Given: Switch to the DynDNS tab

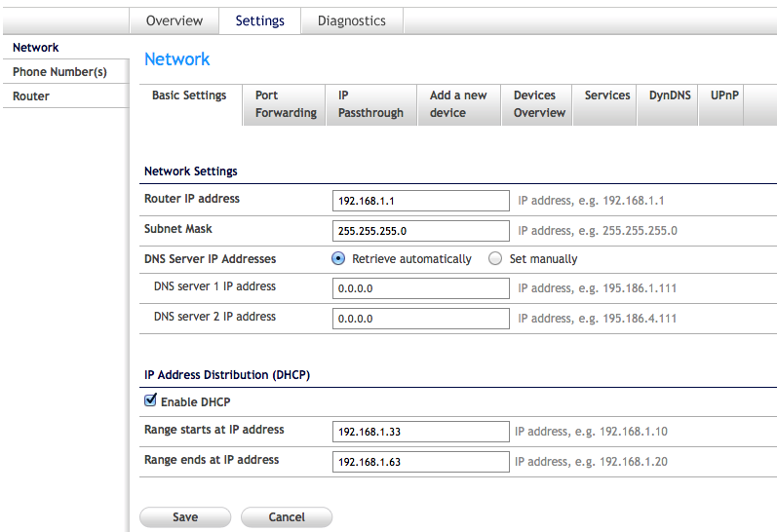Looking at the screenshot, I should coord(668,95).
